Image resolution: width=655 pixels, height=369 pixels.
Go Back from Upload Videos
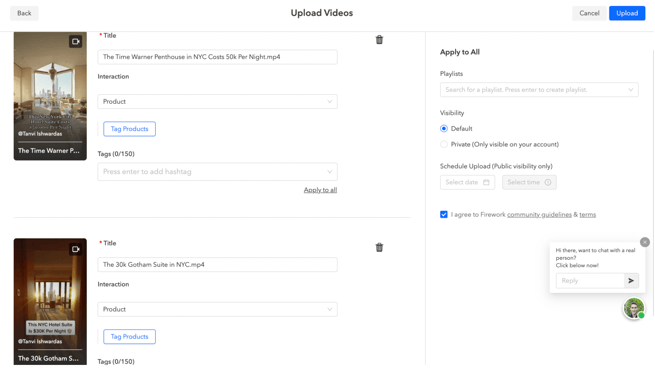[24, 13]
